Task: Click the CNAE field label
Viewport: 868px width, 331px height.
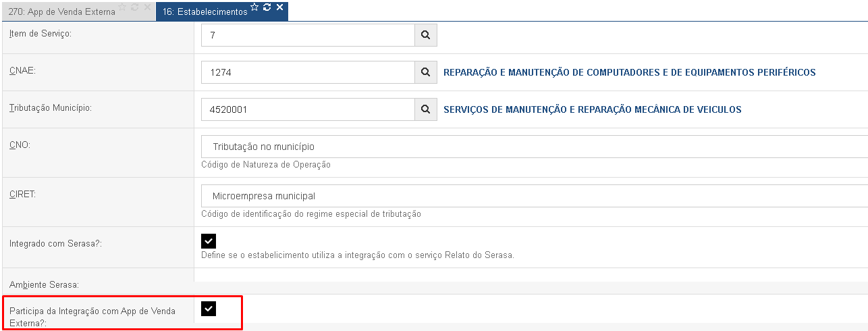Action: (x=22, y=70)
